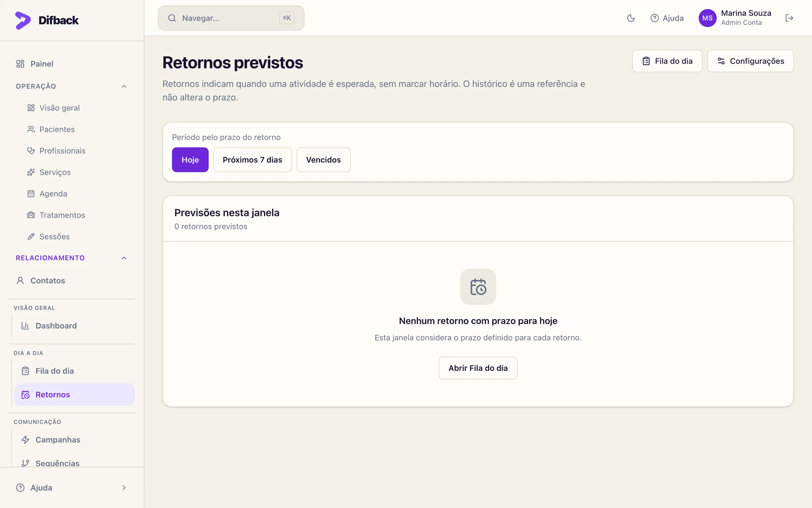The image size is (812, 508).
Task: Expand the bottom Ajuda chevron
Action: [x=124, y=488]
